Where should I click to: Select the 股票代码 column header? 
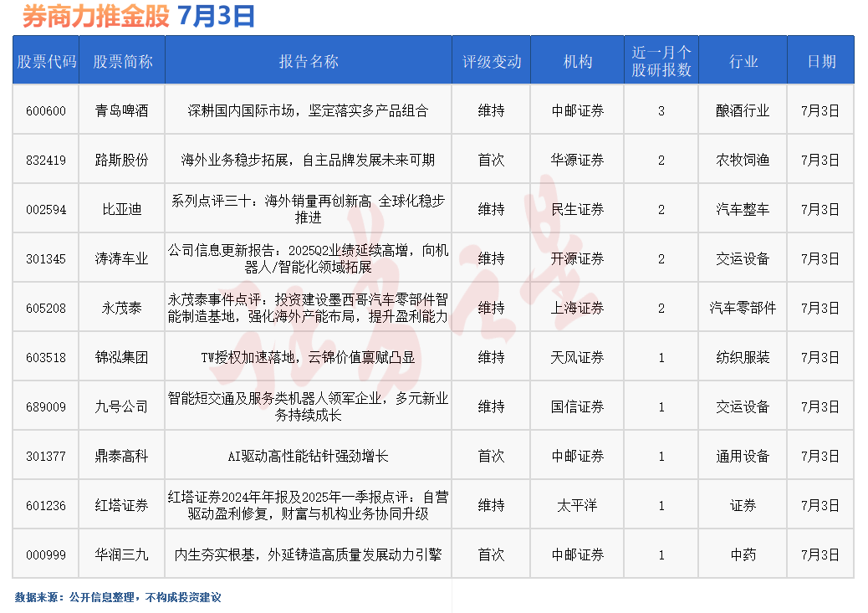point(47,61)
